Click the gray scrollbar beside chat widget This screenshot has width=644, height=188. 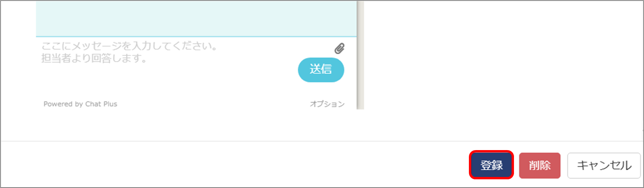pos(360,55)
